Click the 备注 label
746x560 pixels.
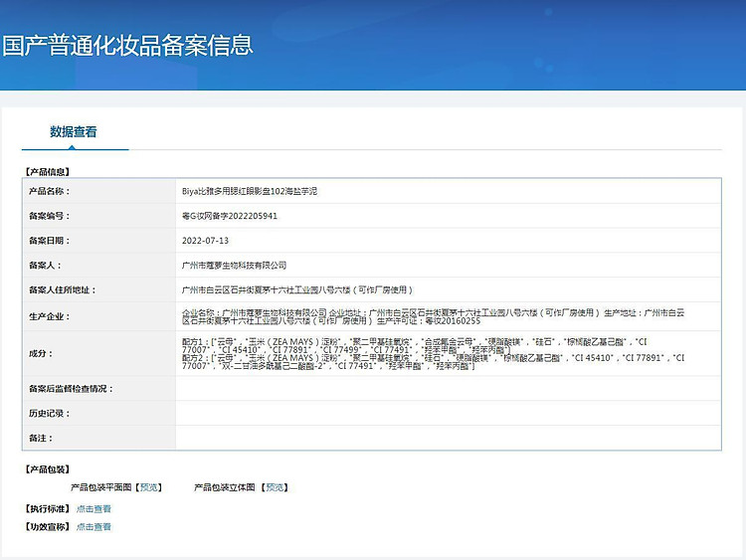[x=41, y=439]
